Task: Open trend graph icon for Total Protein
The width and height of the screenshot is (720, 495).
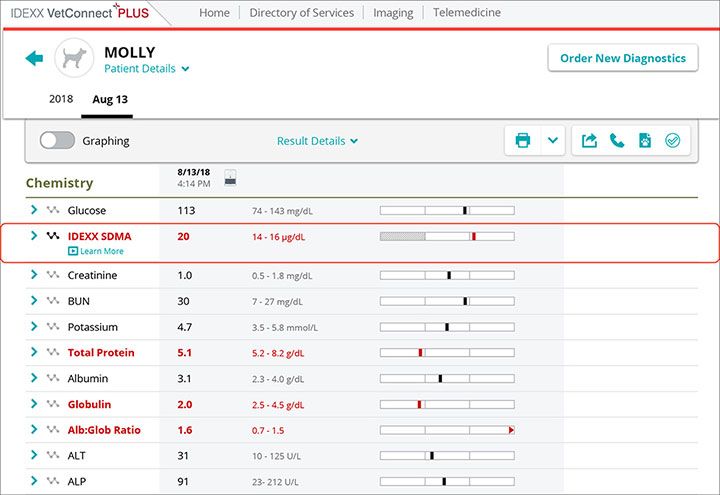Action: pos(53,352)
